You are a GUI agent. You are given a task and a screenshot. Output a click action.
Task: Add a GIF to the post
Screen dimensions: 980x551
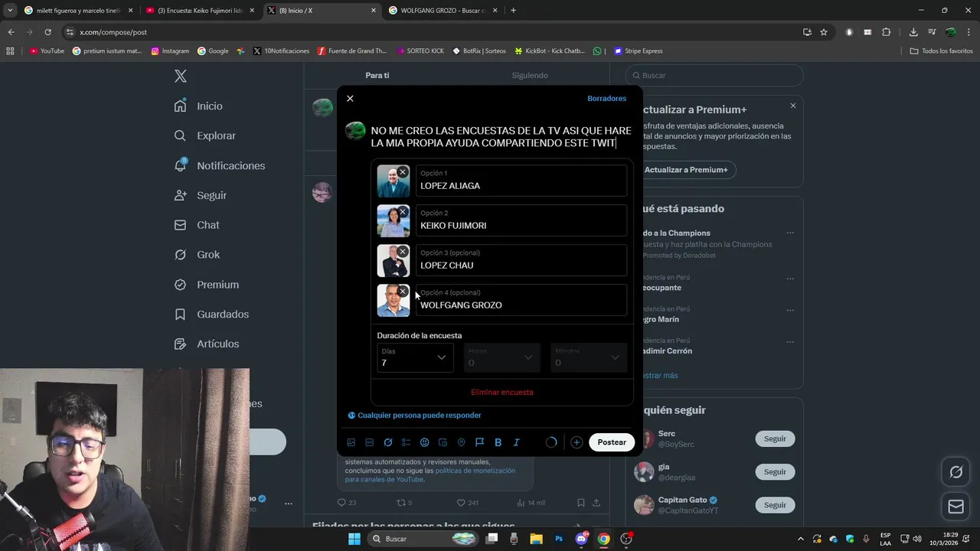(370, 442)
